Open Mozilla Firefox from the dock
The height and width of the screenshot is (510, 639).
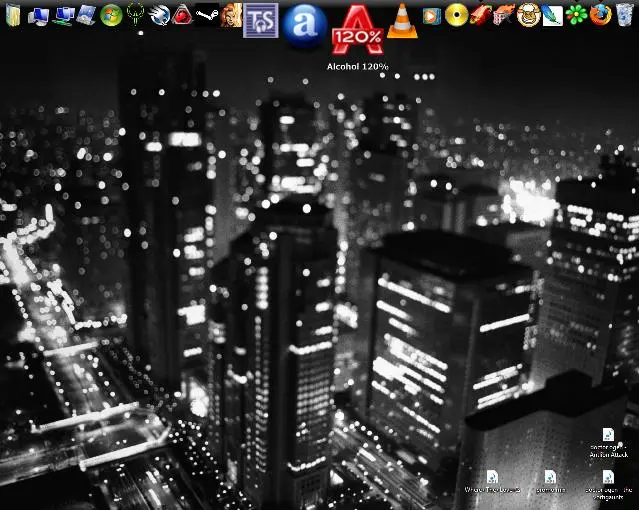coord(601,14)
